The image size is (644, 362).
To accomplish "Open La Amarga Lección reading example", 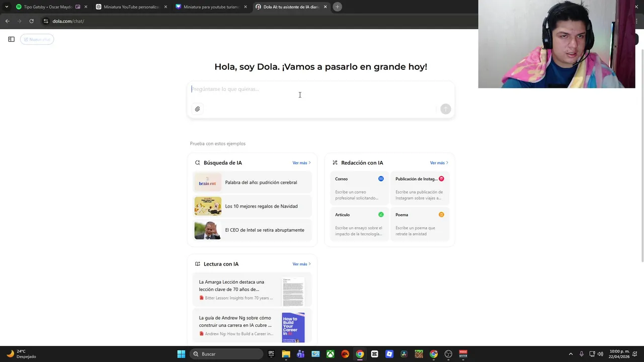I will (x=252, y=290).
